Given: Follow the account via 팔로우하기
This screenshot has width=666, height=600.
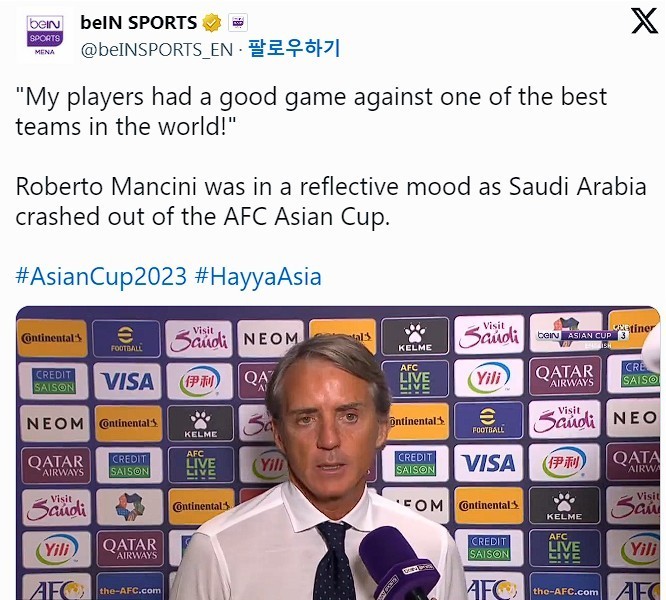Looking at the screenshot, I should (294, 48).
